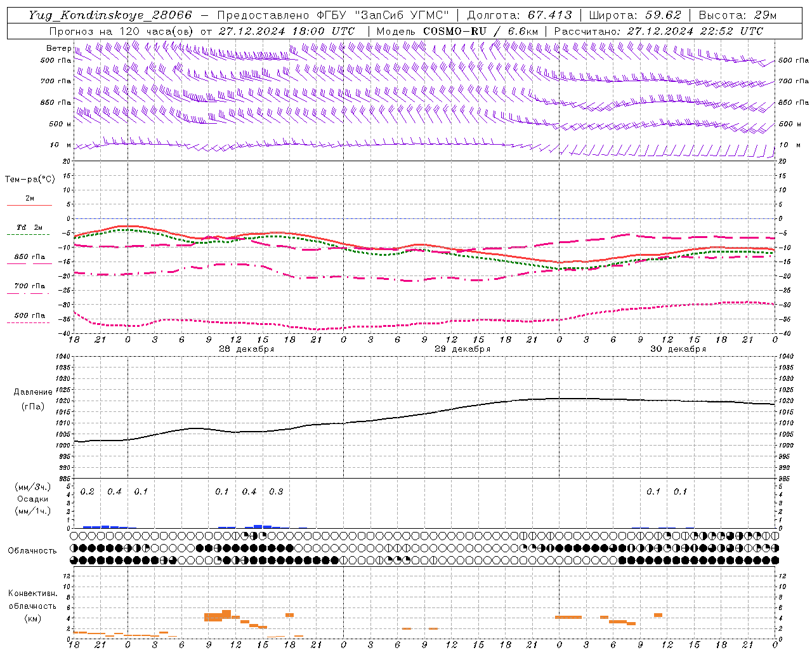This screenshot has height=650, width=812.
Task: Click the Рассчитано: 27.12.2024 22:52 UTC text
Action: click(x=658, y=31)
